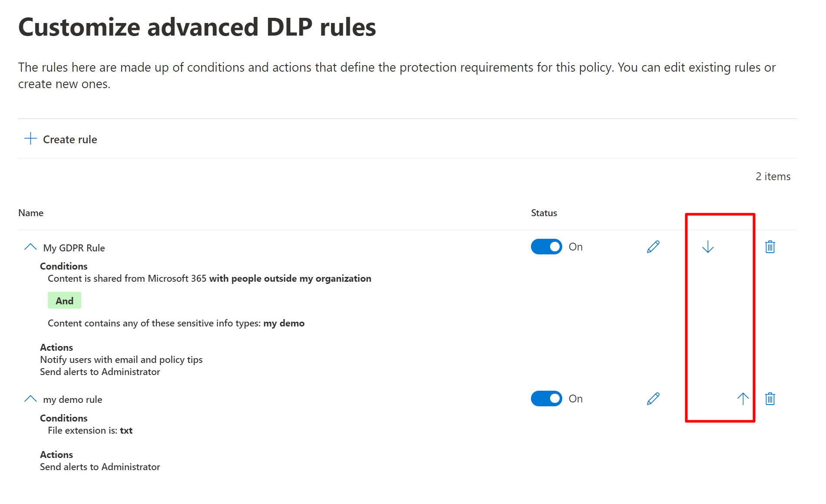Delete the My GDPR Rule via trash icon
826x504 pixels.
coord(770,247)
